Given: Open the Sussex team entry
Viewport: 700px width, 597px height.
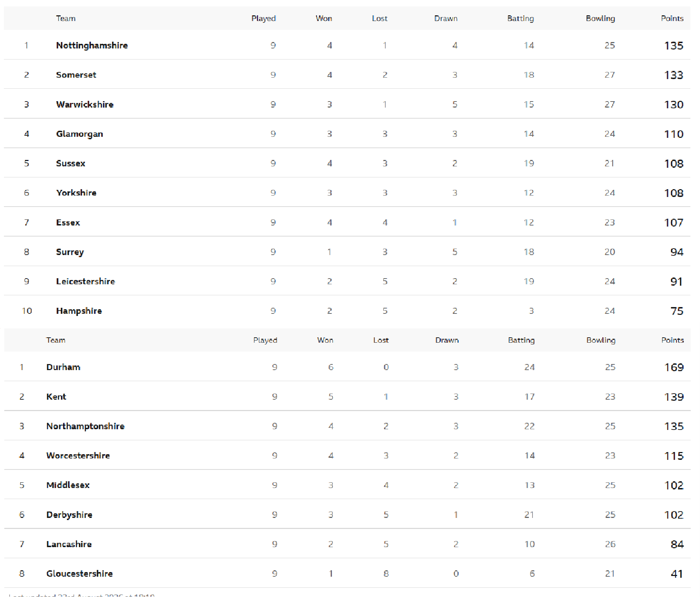Looking at the screenshot, I should click(71, 163).
